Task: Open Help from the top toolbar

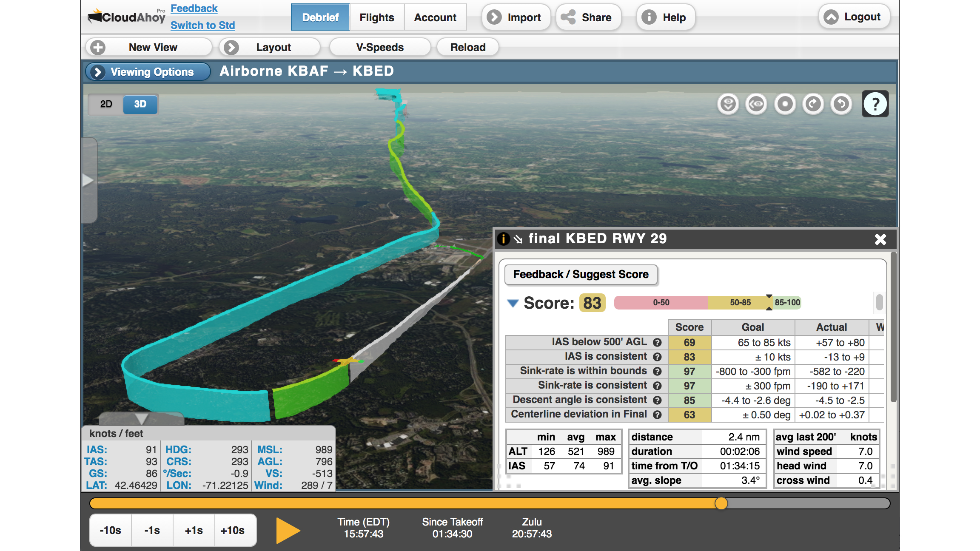Action: [x=665, y=17]
